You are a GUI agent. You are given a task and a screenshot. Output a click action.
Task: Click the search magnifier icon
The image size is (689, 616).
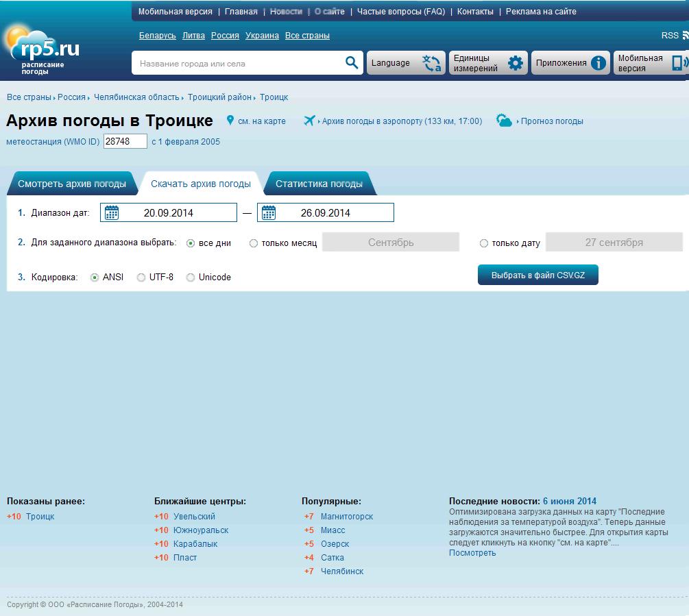pos(352,63)
